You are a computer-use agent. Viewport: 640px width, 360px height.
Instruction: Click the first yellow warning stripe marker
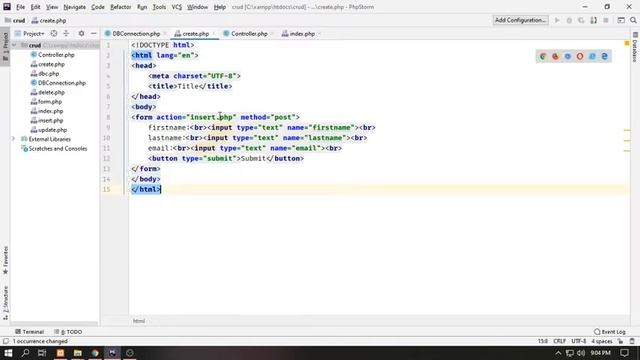[x=627, y=130]
